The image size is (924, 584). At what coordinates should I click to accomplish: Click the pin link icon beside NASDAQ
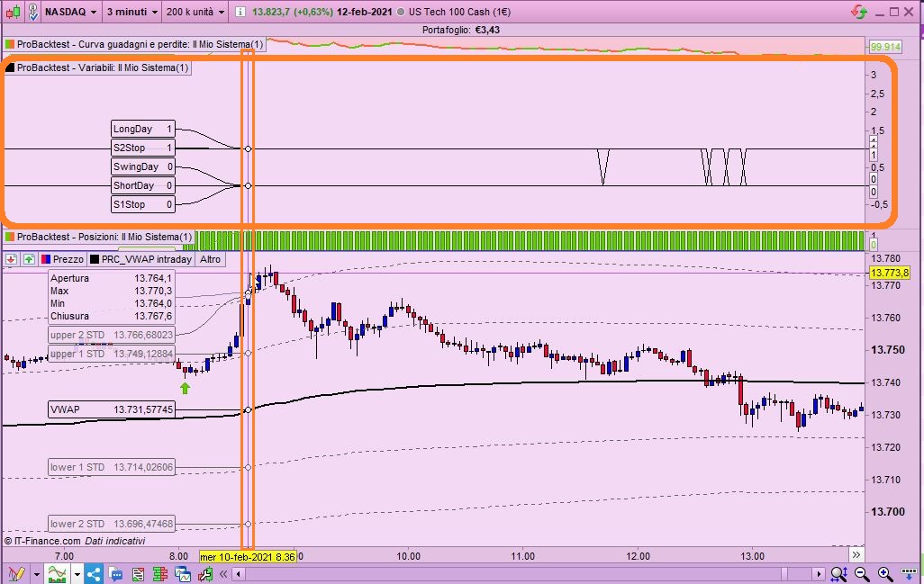coord(33,11)
